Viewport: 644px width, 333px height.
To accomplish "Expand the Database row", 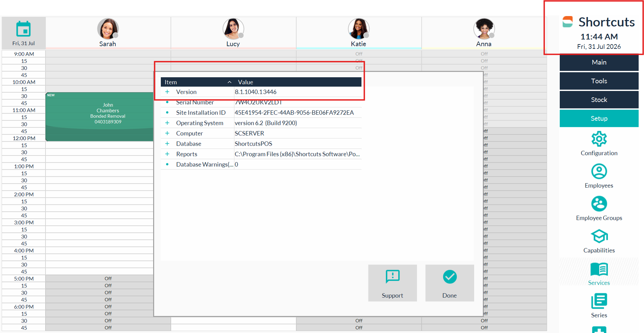I will tap(167, 144).
